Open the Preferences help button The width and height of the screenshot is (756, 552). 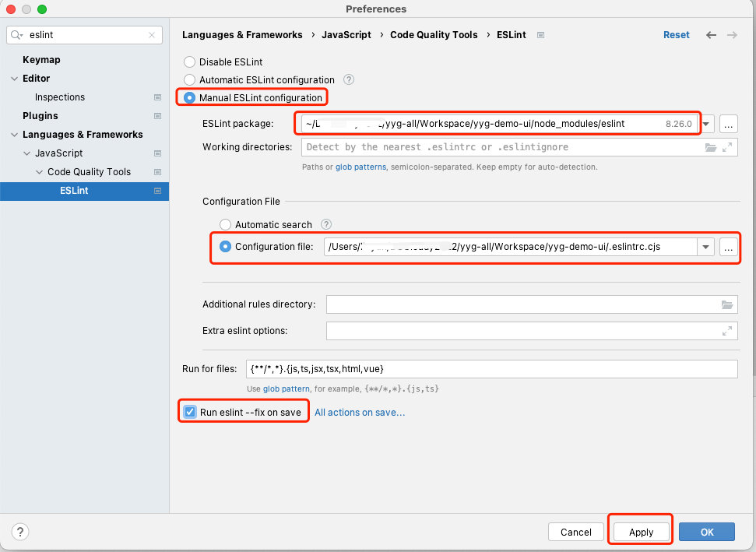click(19, 533)
